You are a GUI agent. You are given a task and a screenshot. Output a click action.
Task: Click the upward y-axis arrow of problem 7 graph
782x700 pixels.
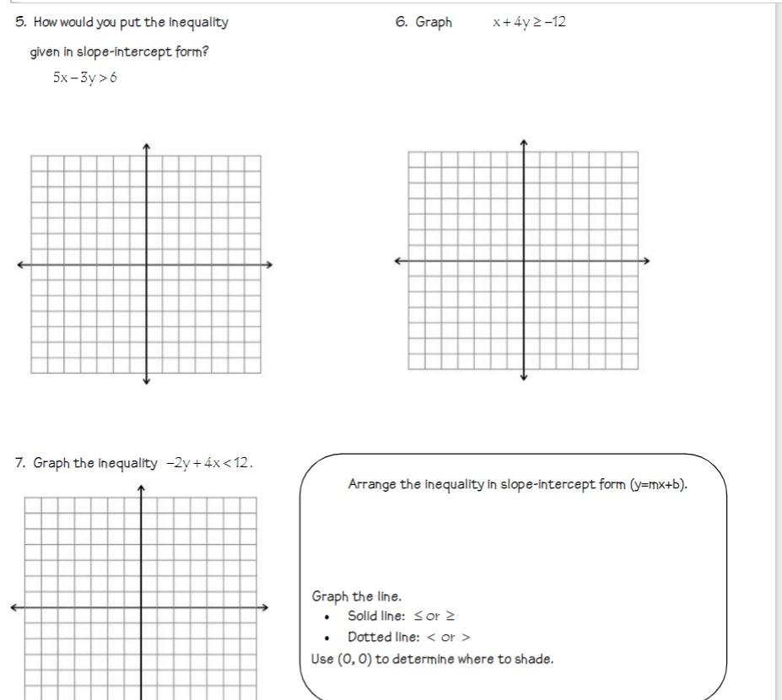pyautogui.click(x=141, y=488)
